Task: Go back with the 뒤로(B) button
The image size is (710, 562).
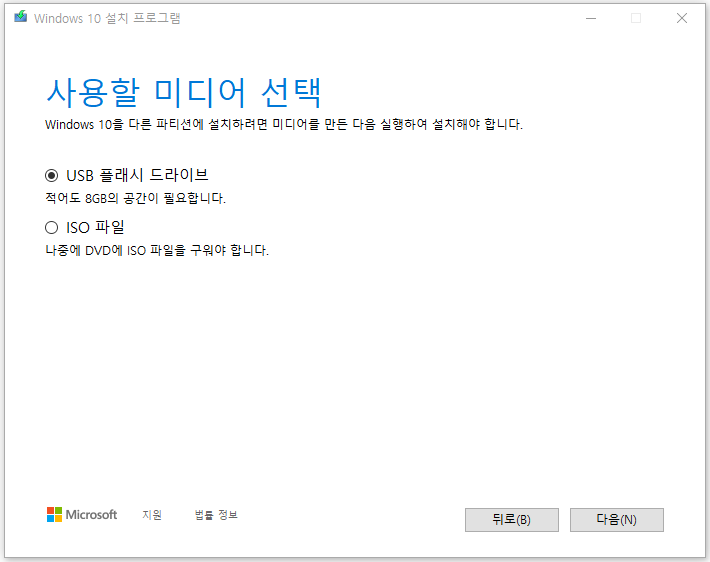Action: coord(512,519)
